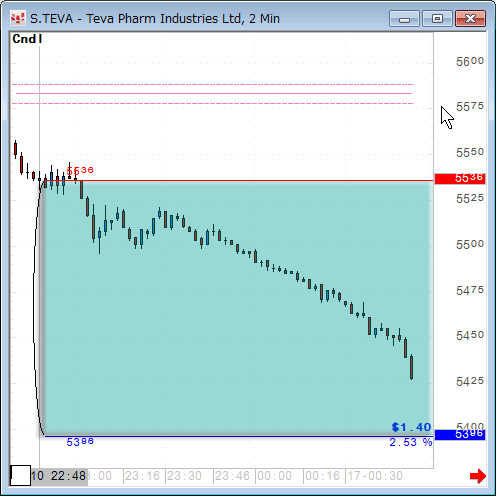Click the red arrow at bottom right

click(x=478, y=476)
